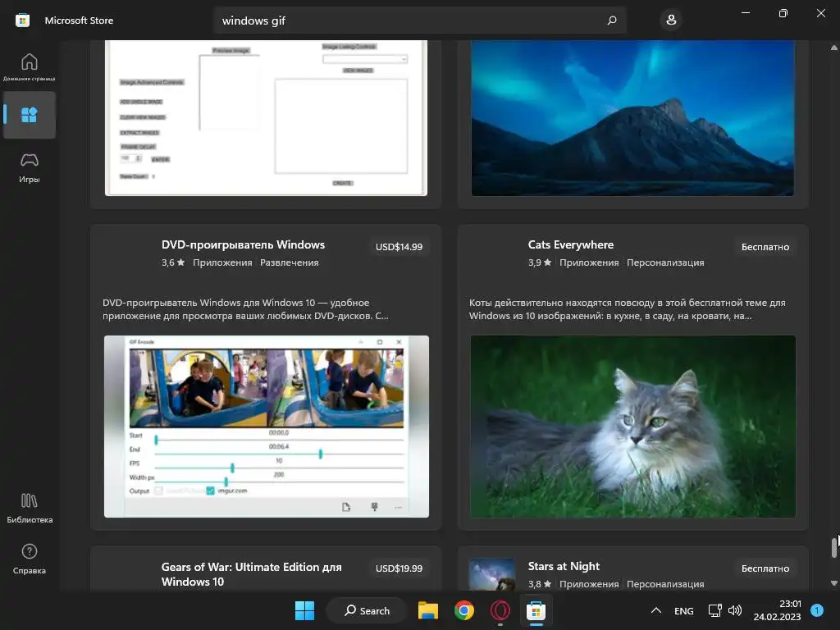This screenshot has width=840, height=630.
Task: Open the volume tray icon
Action: (735, 610)
